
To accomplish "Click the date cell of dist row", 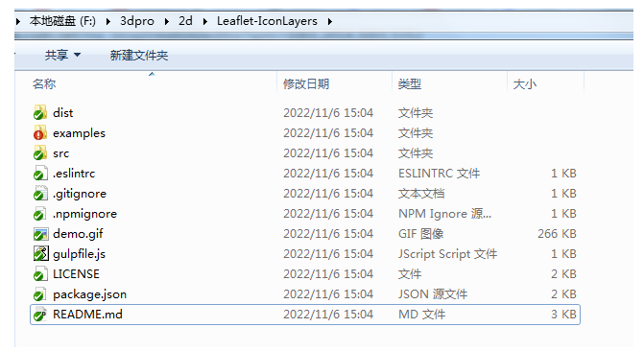I will (328, 112).
